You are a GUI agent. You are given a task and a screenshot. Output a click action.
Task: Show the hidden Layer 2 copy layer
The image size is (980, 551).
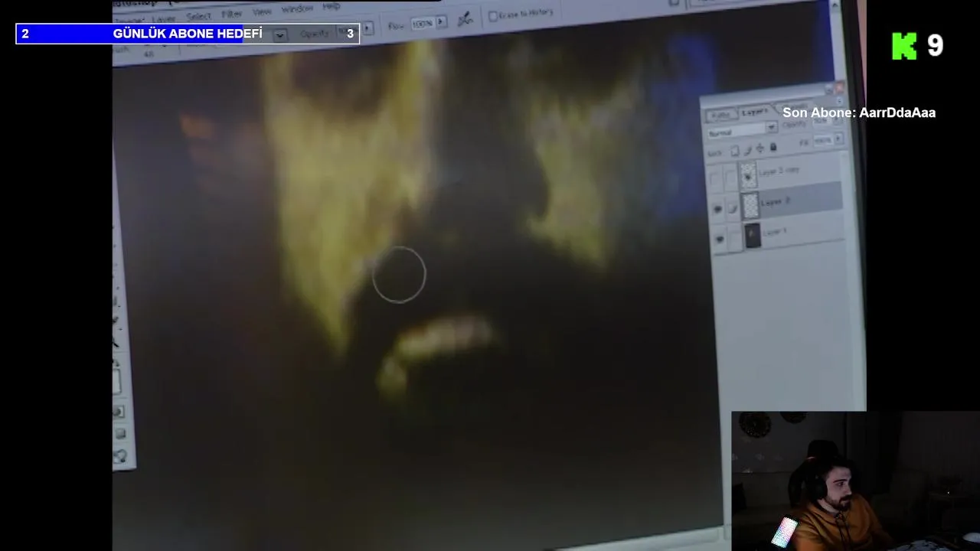coord(715,179)
